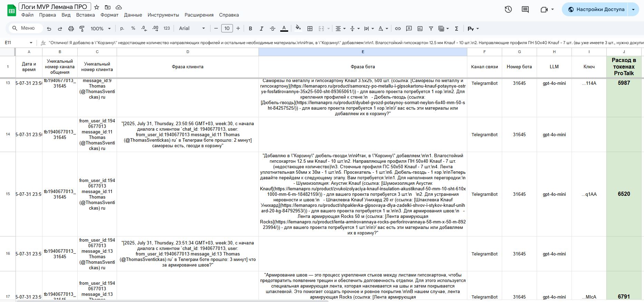Activate the paint format tool

point(82,29)
